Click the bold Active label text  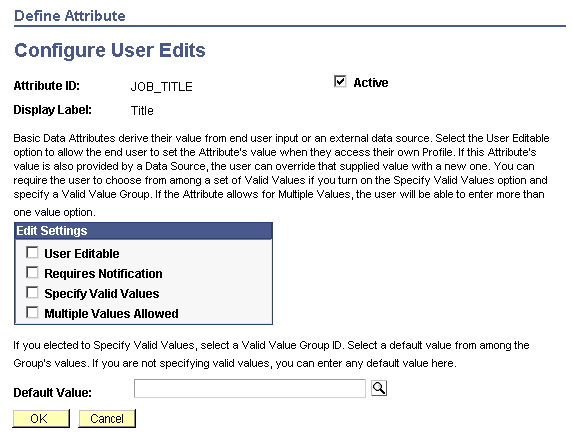point(371,83)
